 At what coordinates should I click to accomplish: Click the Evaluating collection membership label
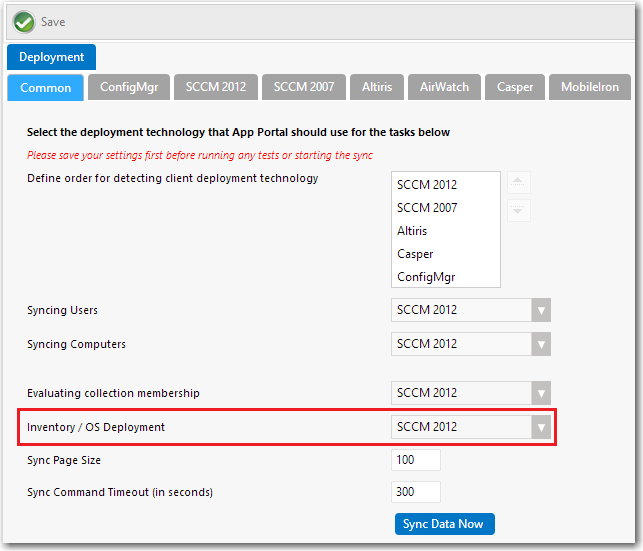[x=113, y=393]
